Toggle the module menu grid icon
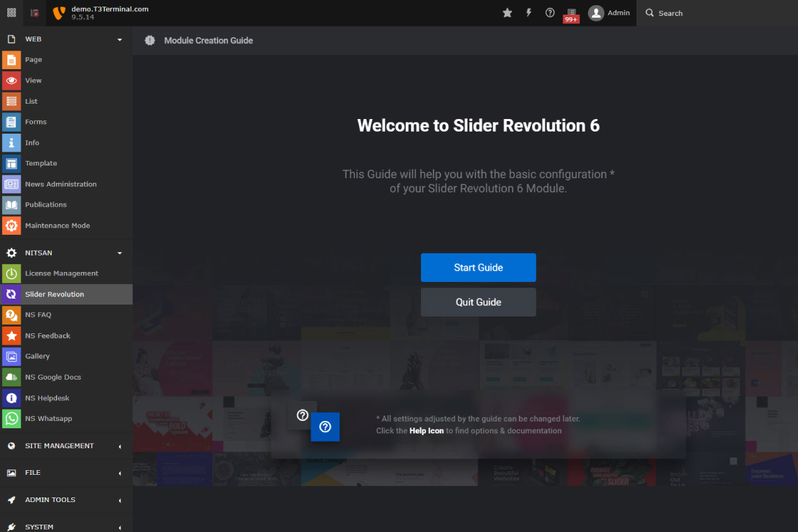798x532 pixels. tap(11, 13)
